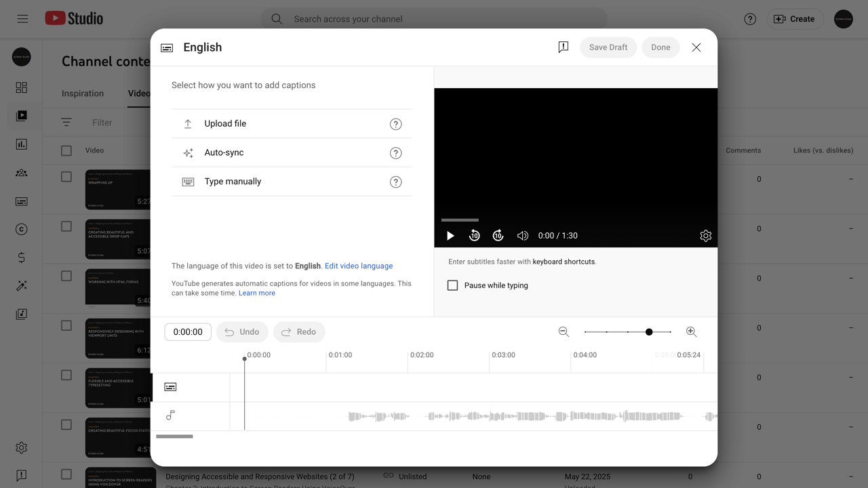868x488 pixels.
Task: Open the account avatar in top right
Action: pyautogui.click(x=844, y=19)
